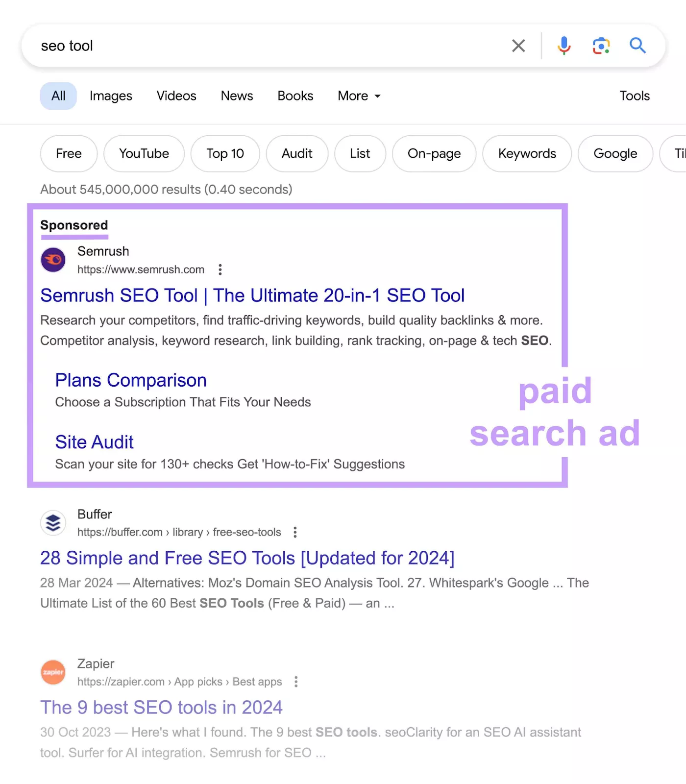This screenshot has height=784, width=686.
Task: Clear the search box with the X icon
Action: (x=518, y=46)
